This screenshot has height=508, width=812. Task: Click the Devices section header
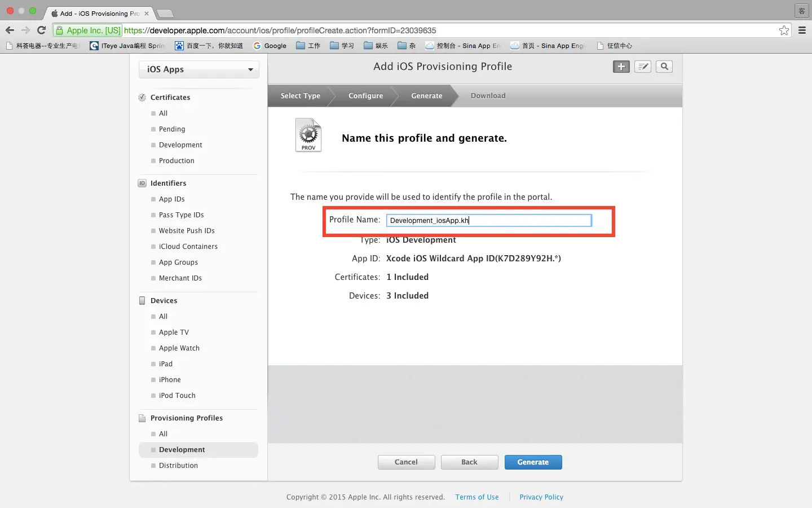coord(164,301)
